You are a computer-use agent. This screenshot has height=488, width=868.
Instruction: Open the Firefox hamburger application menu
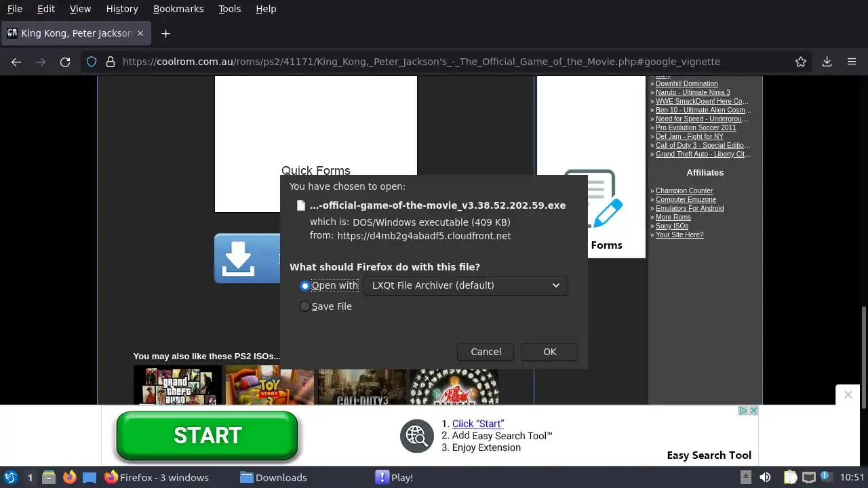tap(852, 62)
